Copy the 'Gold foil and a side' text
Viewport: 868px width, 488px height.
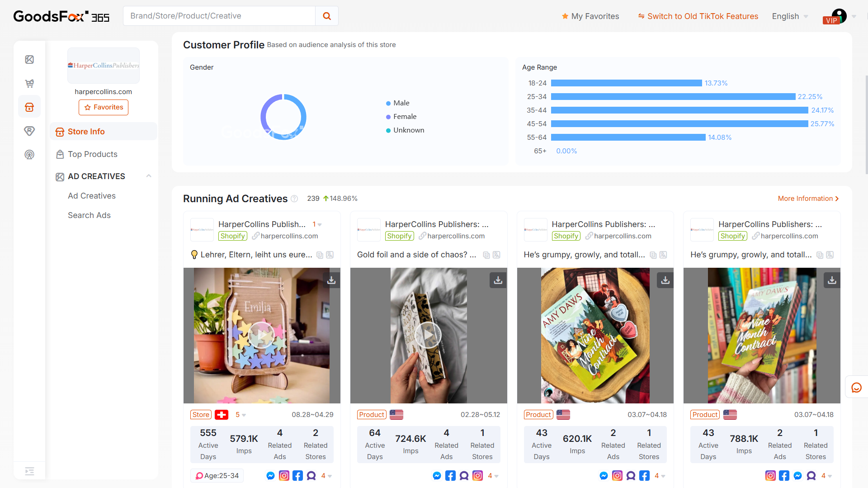[x=486, y=255]
